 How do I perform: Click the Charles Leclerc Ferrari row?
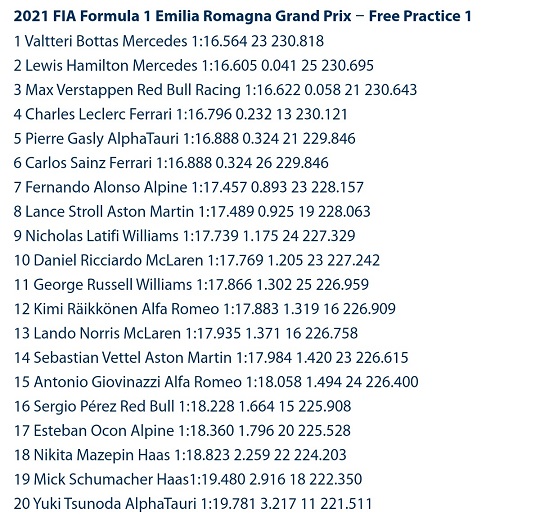(x=180, y=114)
